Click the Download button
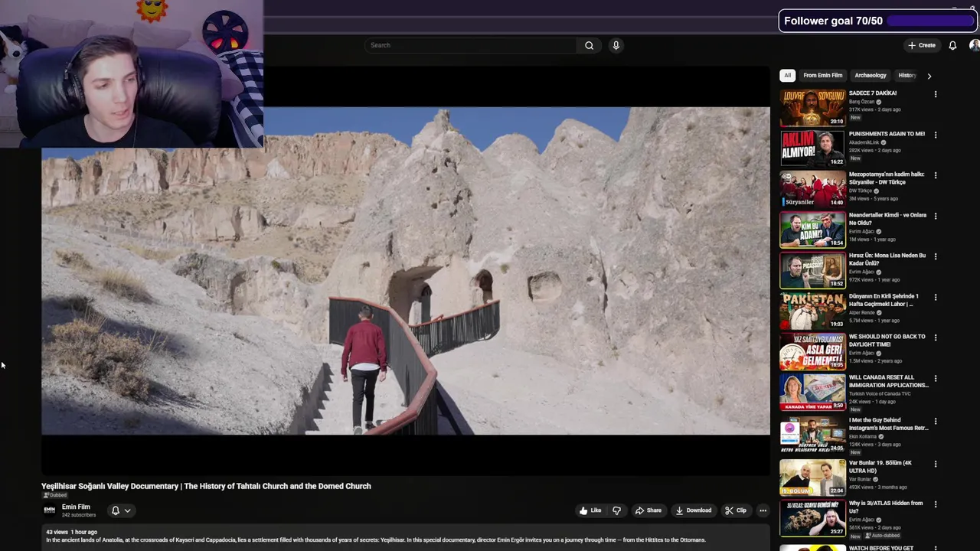Image resolution: width=980 pixels, height=551 pixels. pos(693,510)
